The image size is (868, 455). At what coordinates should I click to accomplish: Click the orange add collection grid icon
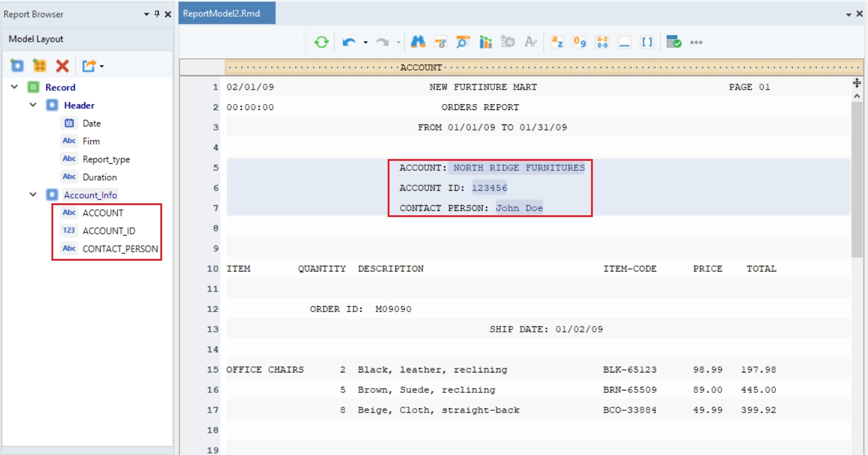click(x=39, y=66)
